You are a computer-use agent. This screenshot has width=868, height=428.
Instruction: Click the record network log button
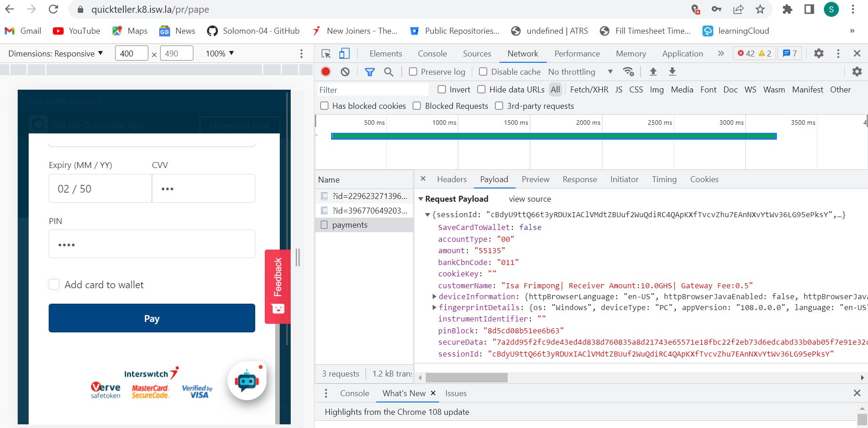(x=326, y=72)
